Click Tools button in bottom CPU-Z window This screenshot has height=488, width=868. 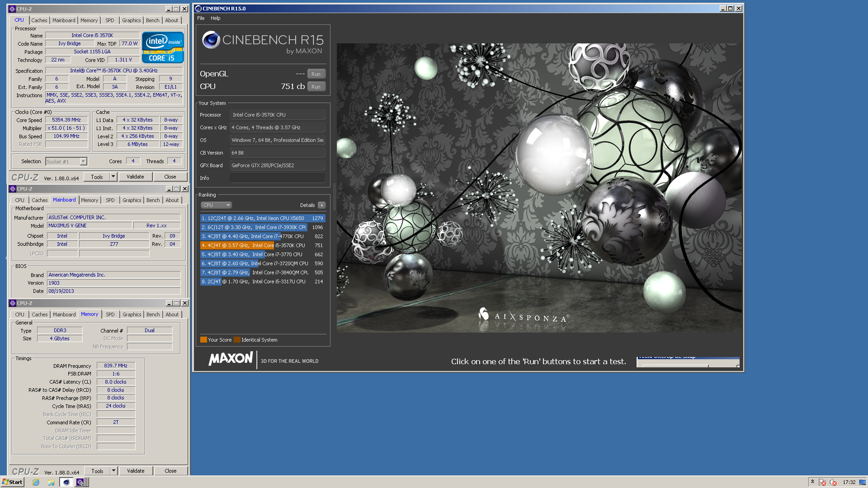click(x=98, y=471)
